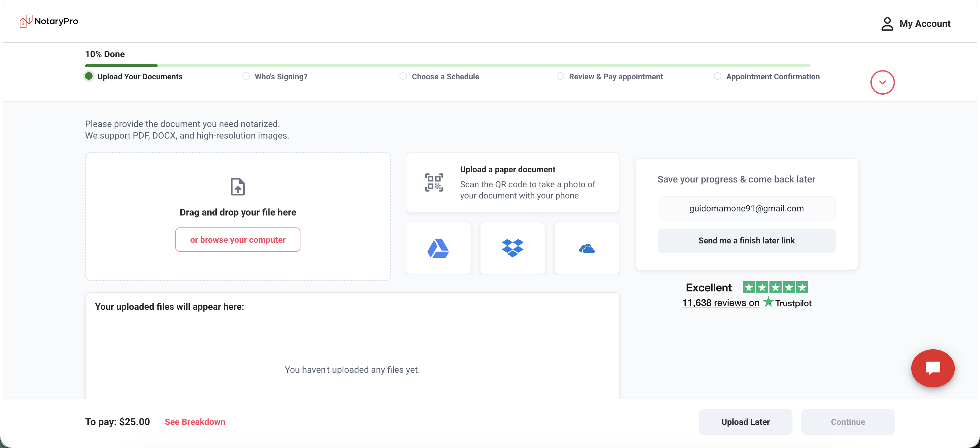
Task: Open the Upload a paper document card
Action: pos(512,182)
